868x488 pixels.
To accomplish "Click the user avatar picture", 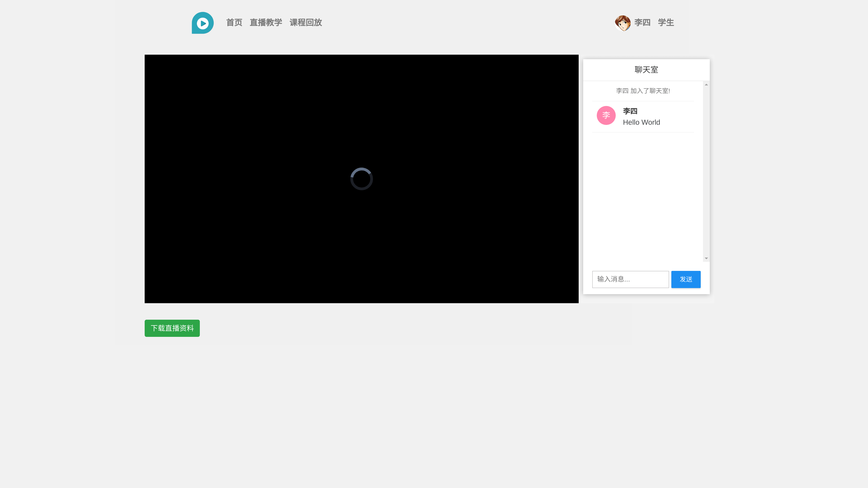I will click(x=622, y=23).
